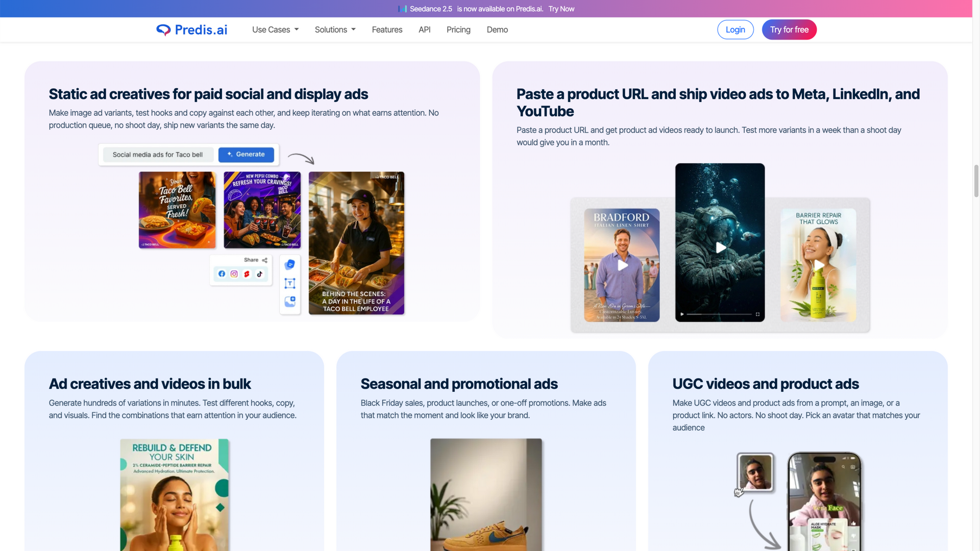Open the Pricing page
Screen dimensions: 980x551
458,30
